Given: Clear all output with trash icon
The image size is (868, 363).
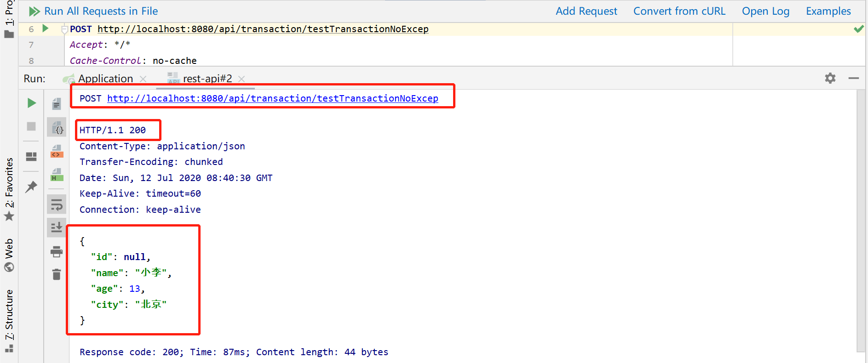Looking at the screenshot, I should pyautogui.click(x=57, y=274).
